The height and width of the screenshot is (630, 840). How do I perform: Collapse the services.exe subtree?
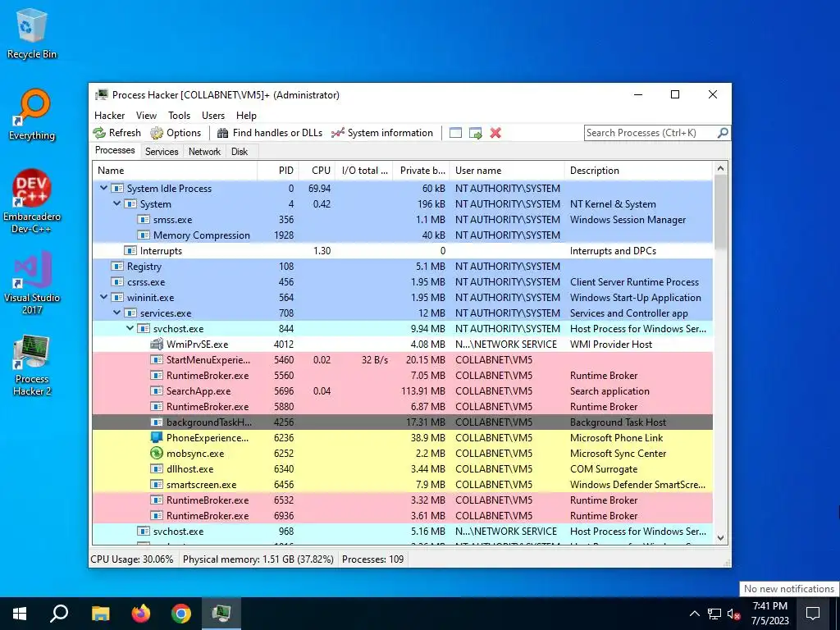click(116, 313)
